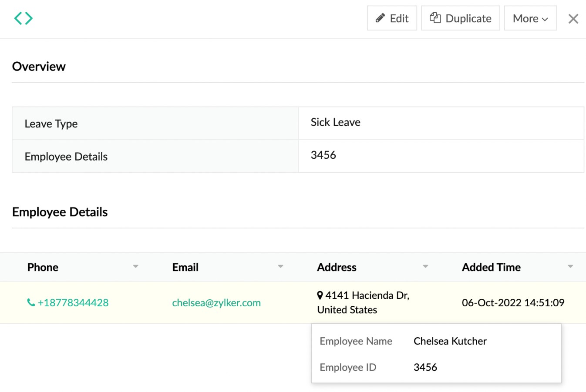The width and height of the screenshot is (586, 392).
Task: Click the phone number +18778344428
Action: [x=73, y=303]
